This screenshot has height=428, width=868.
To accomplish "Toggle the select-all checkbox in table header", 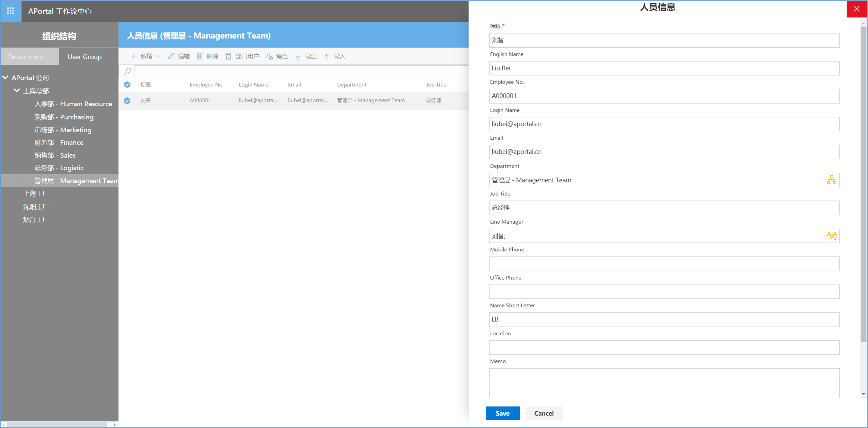I will (127, 84).
